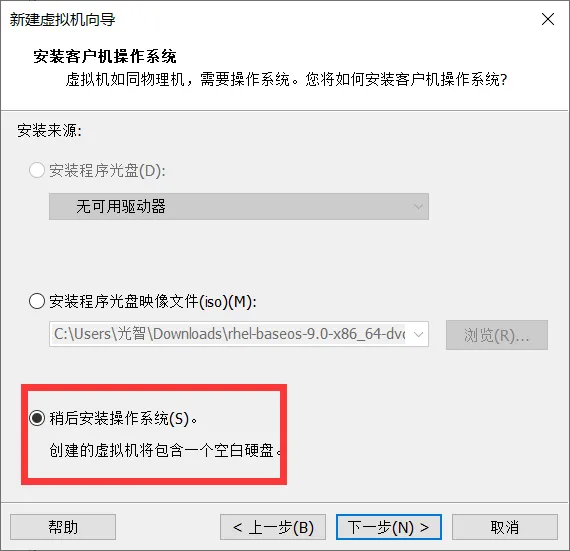Click the 安装客户机操作系统 heading
This screenshot has height=551, width=570.
(x=105, y=56)
